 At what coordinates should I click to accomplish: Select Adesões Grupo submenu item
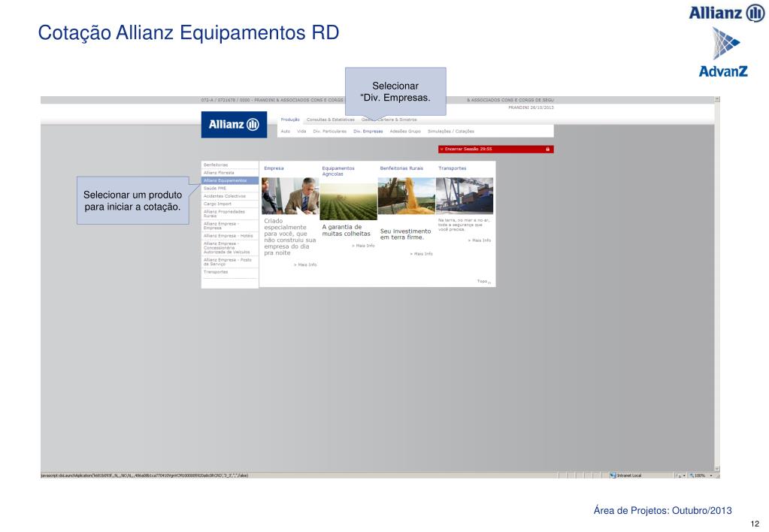click(405, 131)
